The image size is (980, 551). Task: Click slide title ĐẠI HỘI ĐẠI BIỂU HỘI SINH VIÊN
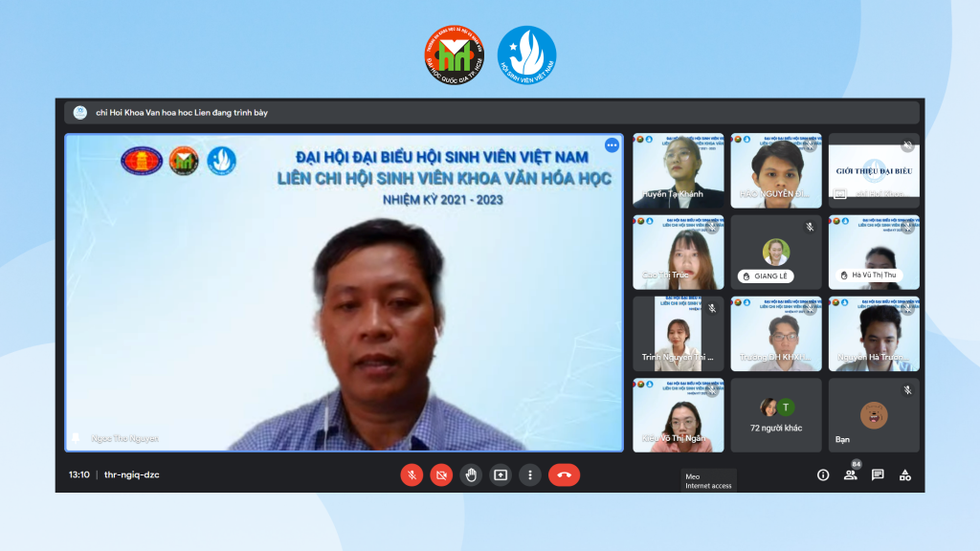coord(442,157)
